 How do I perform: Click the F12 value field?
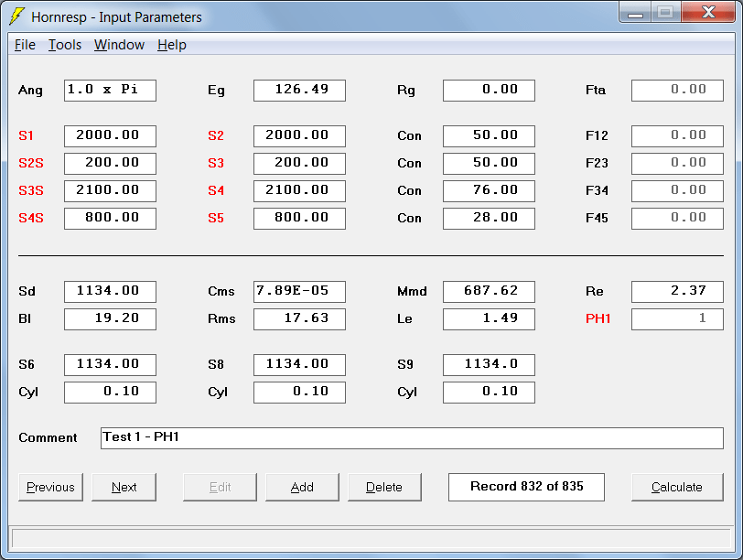coord(678,136)
